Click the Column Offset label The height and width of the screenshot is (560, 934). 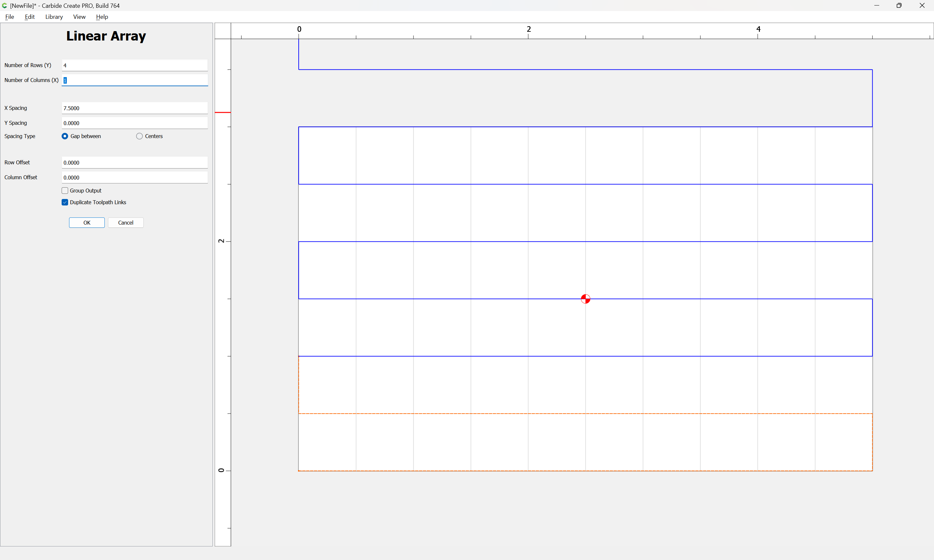pos(21,177)
